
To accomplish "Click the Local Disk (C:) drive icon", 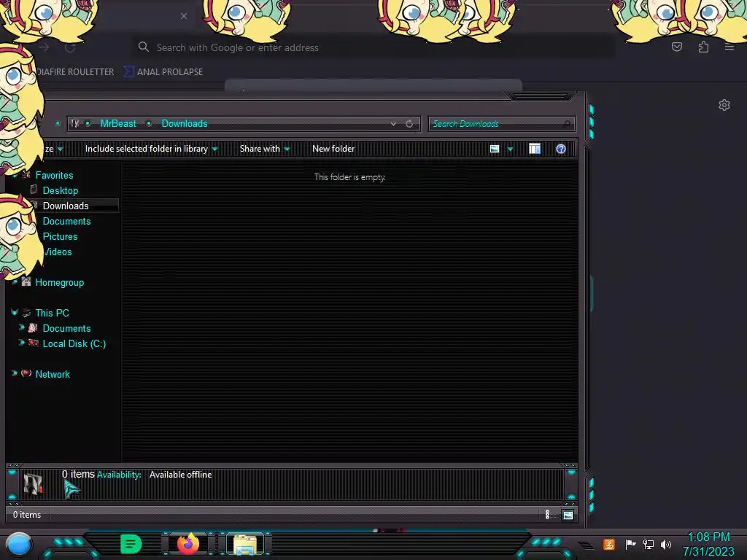I will (x=34, y=343).
